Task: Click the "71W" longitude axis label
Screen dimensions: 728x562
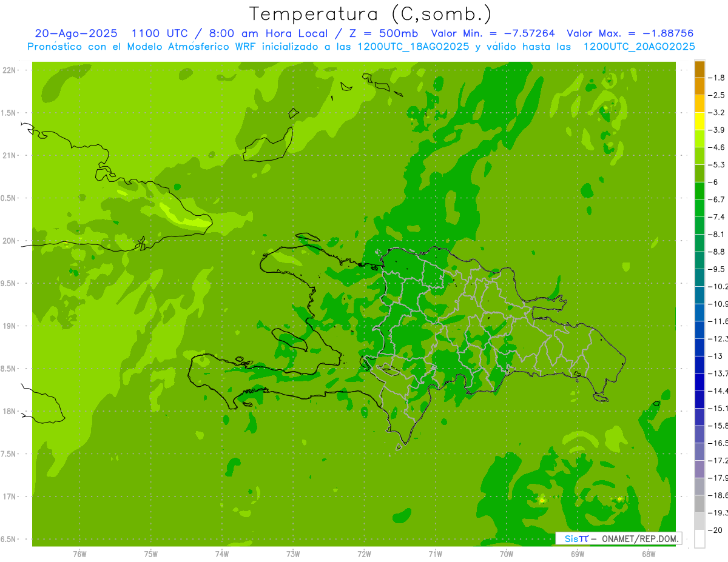Action: (435, 554)
